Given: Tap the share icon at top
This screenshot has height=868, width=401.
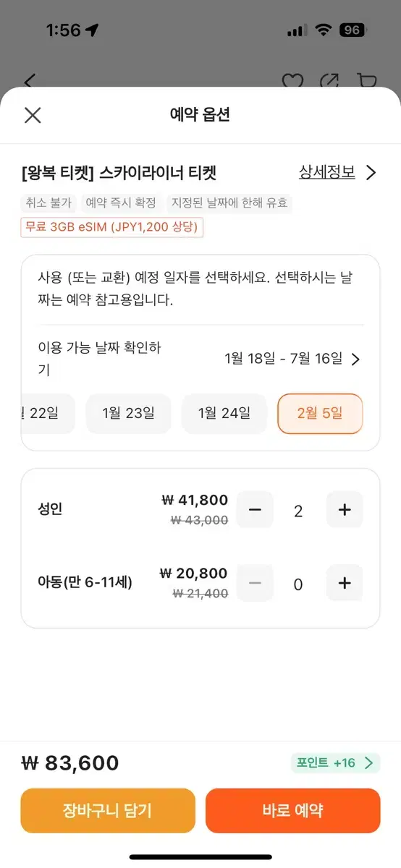Looking at the screenshot, I should tap(330, 81).
